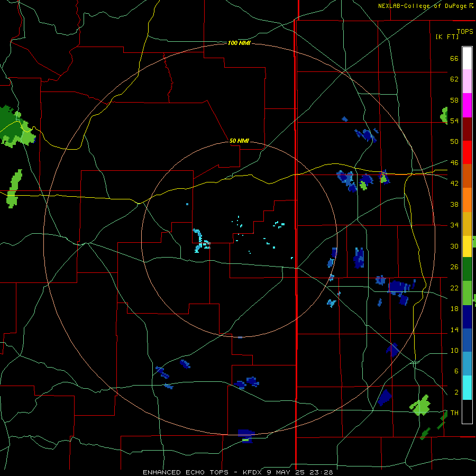The width and height of the screenshot is (476, 476).
Task: Select the light green legend swatch
Action: coord(467,293)
